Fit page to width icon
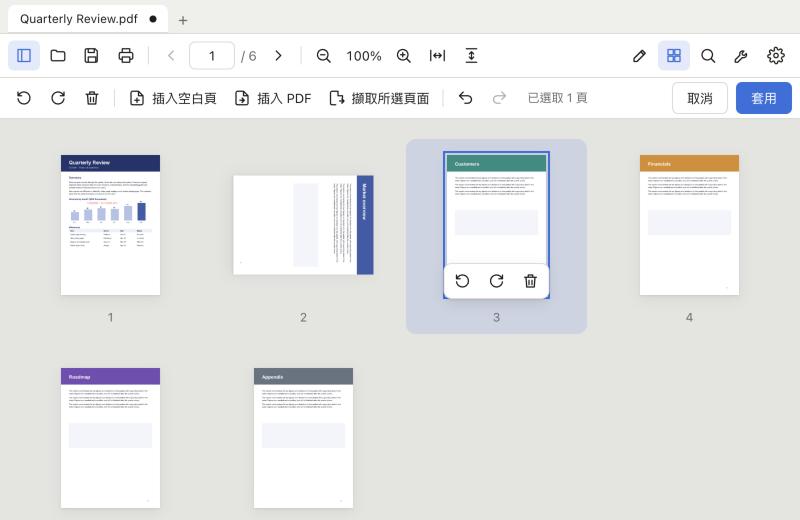Image resolution: width=800 pixels, height=520 pixels. click(437, 56)
